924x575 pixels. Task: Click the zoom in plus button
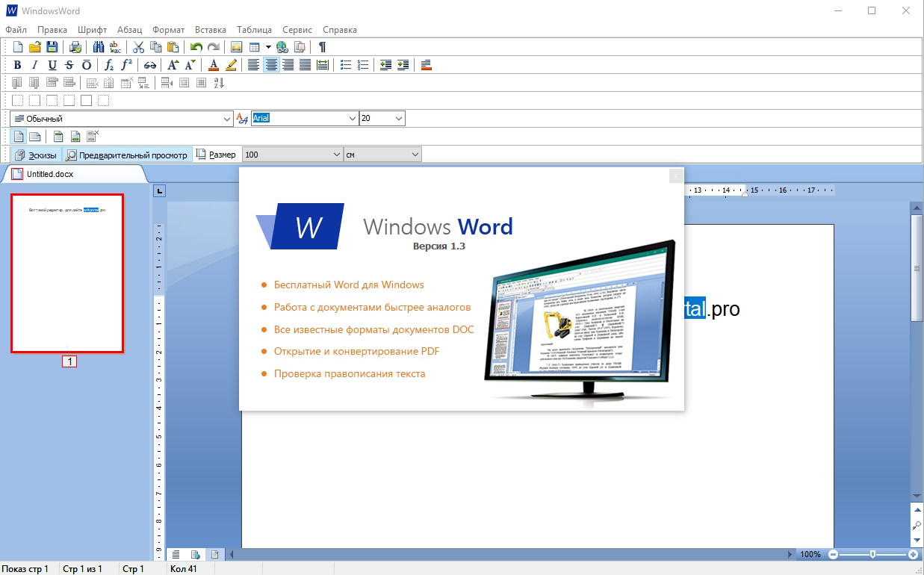point(913,554)
